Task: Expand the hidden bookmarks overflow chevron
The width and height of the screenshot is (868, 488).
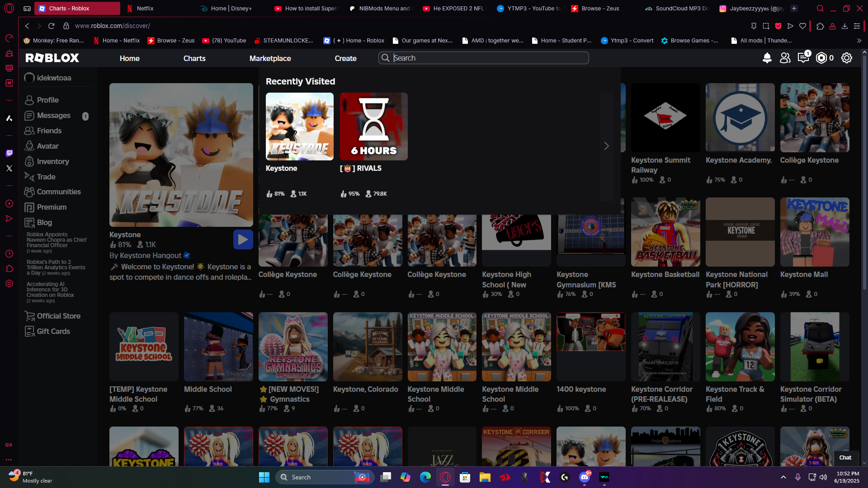Action: click(859, 41)
